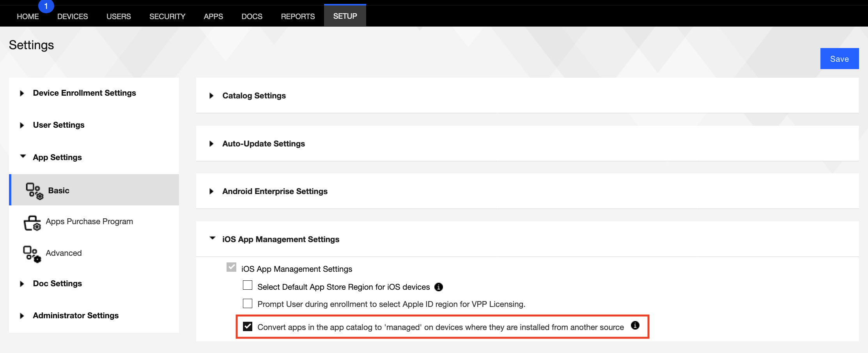The height and width of the screenshot is (353, 868).
Task: Enable Select Default App Store Region for iOS devices
Action: [x=247, y=285]
